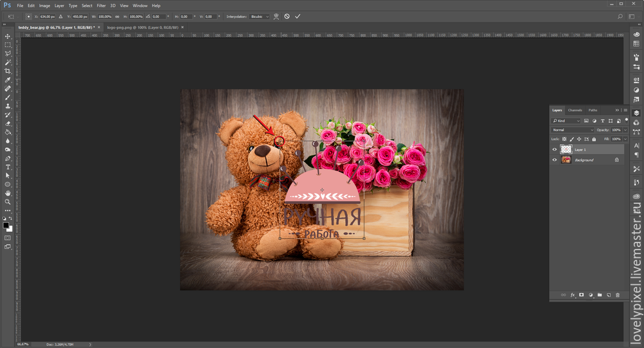Switch to warp mode icon
Viewport: 644px width, 348px height.
276,16
